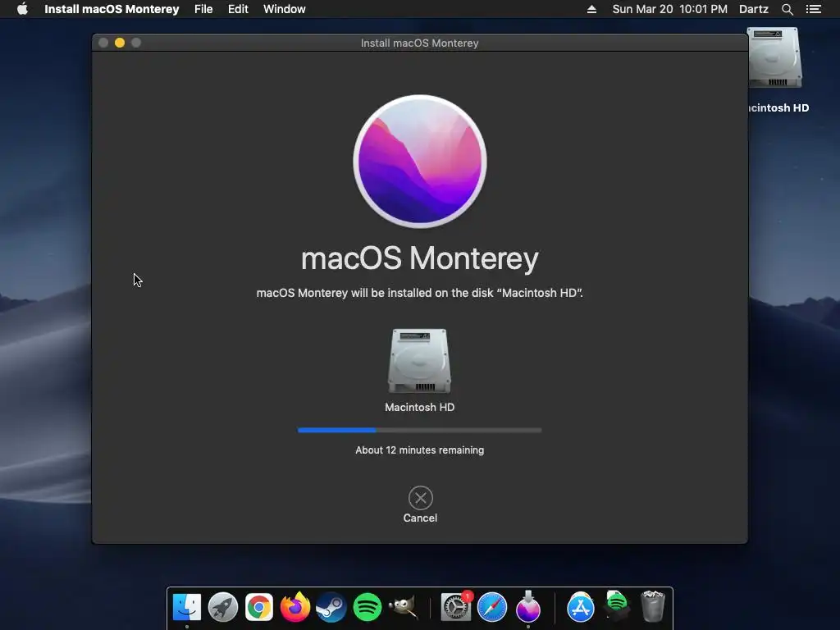Open the Window menu

[x=285, y=9]
